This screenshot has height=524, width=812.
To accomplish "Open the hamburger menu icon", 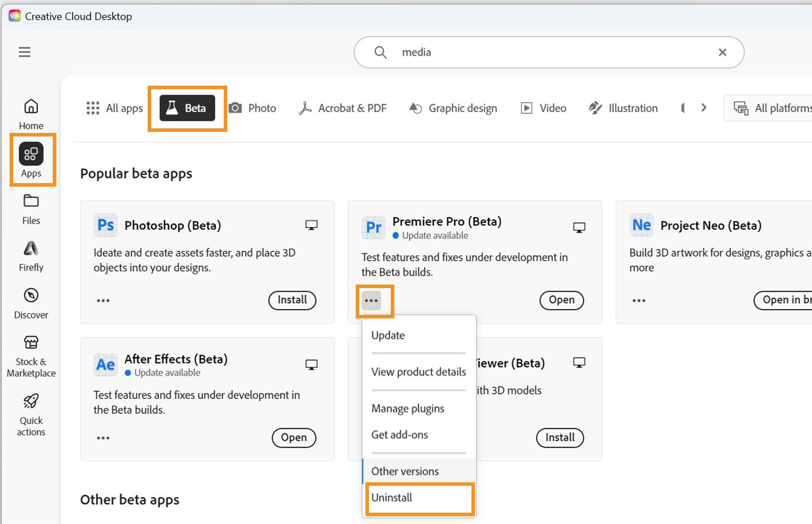I will (24, 52).
